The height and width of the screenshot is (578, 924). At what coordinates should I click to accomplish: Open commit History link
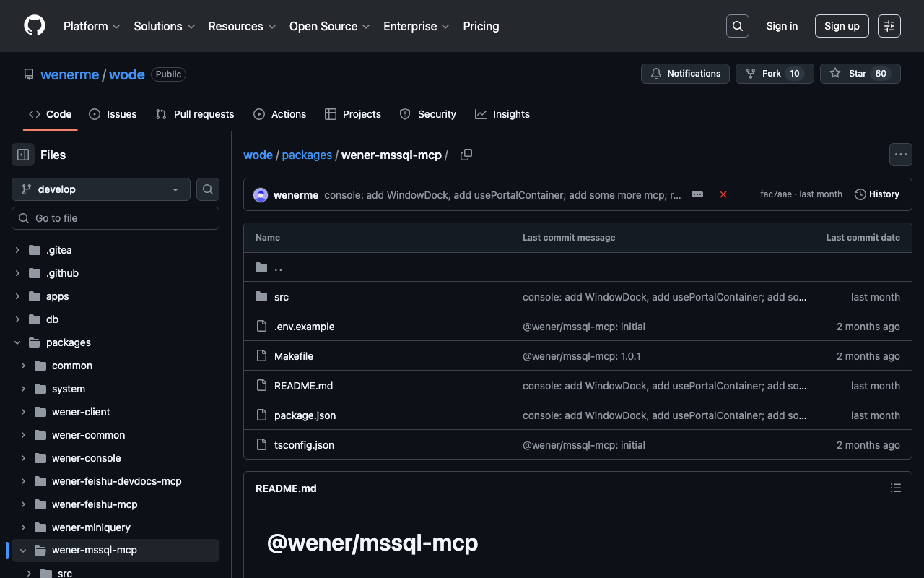[x=877, y=194]
